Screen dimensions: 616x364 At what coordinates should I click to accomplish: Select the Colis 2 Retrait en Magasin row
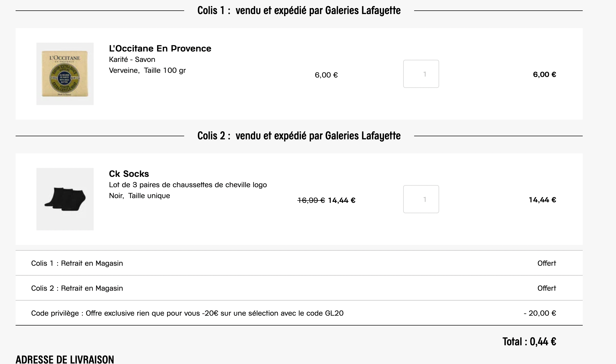pyautogui.click(x=77, y=288)
